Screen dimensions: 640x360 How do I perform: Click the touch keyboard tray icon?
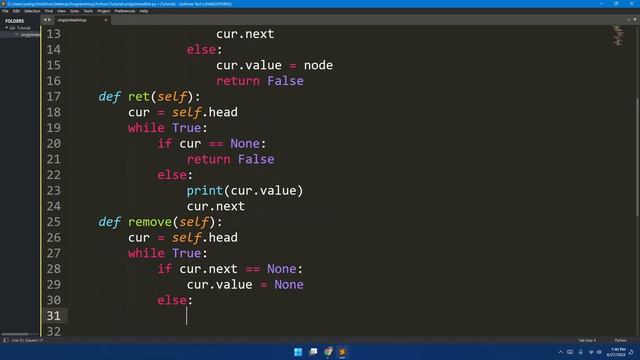click(570, 352)
